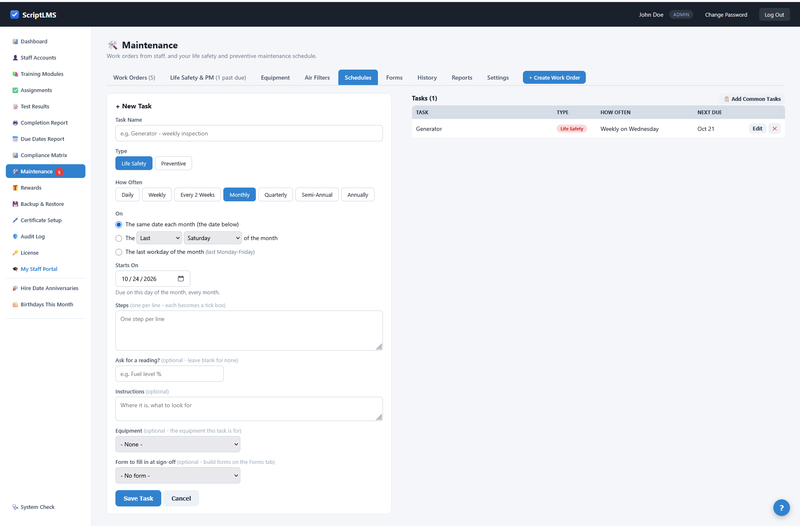Choose Quarterly frequency
Screen dimensions: 800x526
(276, 195)
